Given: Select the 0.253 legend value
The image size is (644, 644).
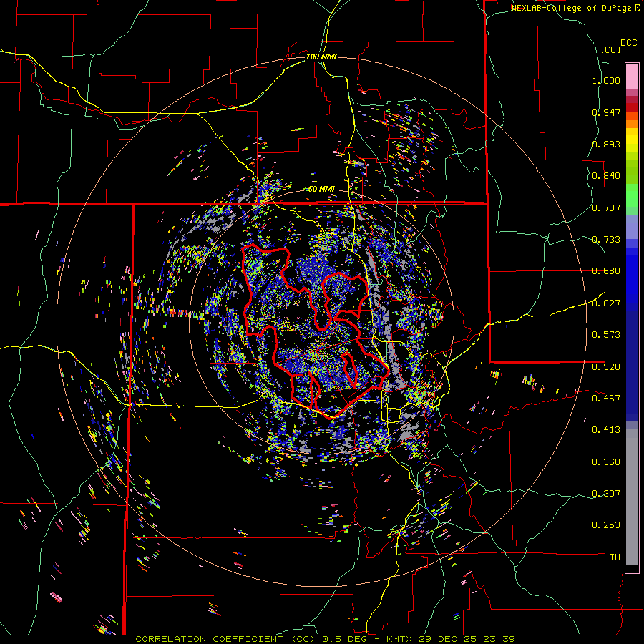Looking at the screenshot, I should 606,525.
